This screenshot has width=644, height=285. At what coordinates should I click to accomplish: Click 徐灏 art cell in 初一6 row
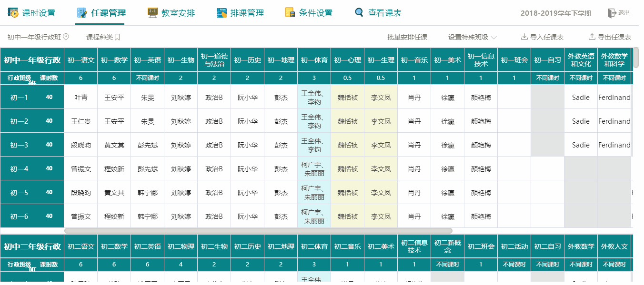pos(448,216)
